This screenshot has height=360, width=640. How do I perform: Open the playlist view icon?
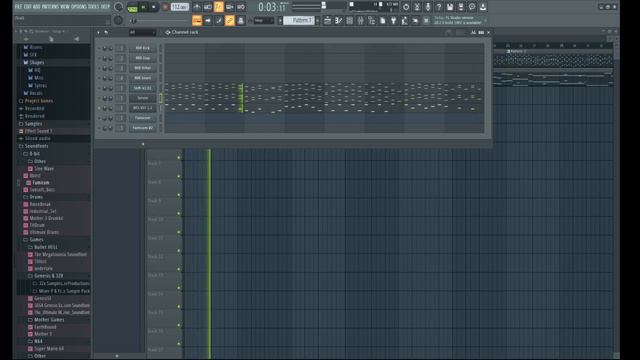click(x=327, y=20)
